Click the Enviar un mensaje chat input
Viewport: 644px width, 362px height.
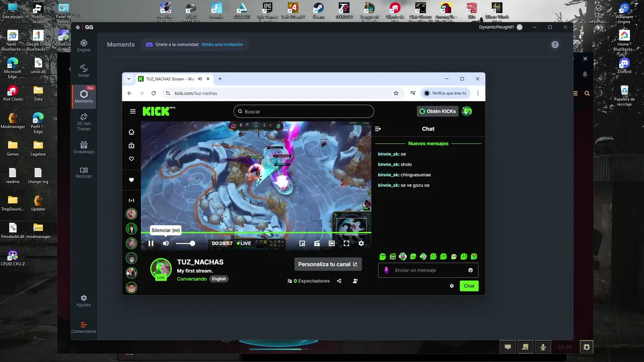pos(428,270)
